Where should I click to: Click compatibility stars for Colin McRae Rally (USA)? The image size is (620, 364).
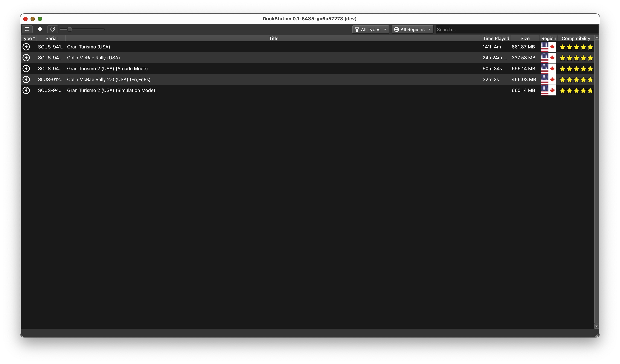click(576, 58)
